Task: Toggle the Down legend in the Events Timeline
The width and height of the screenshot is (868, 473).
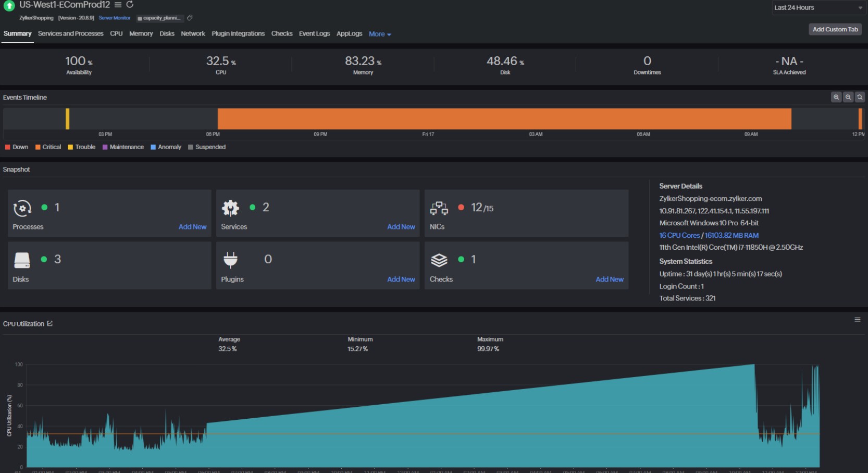Action: (16, 147)
